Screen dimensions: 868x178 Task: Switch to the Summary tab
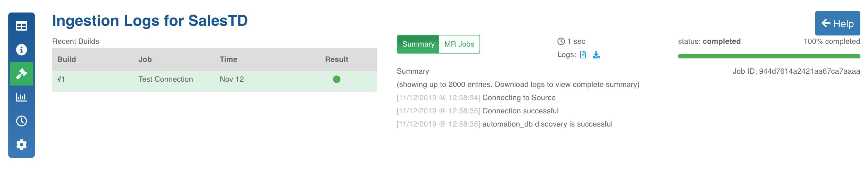pos(418,44)
